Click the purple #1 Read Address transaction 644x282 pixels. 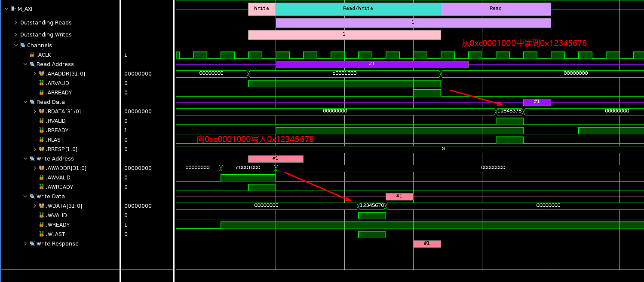372,64
